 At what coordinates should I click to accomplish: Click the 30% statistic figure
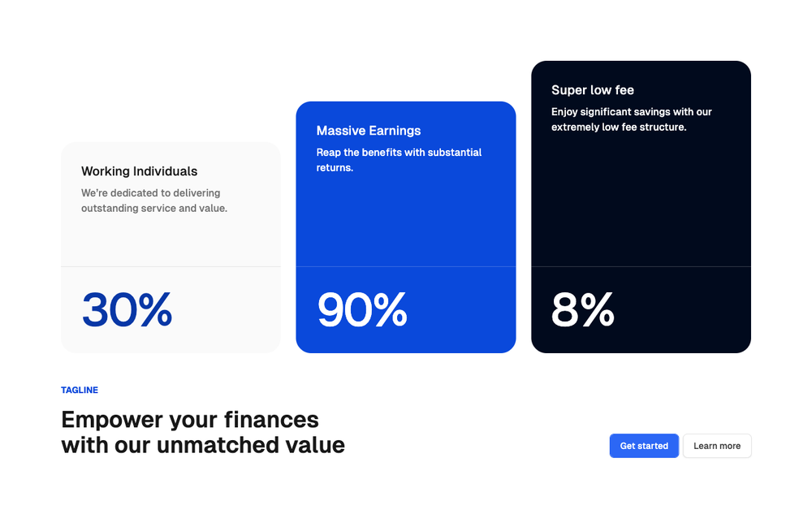(x=127, y=310)
